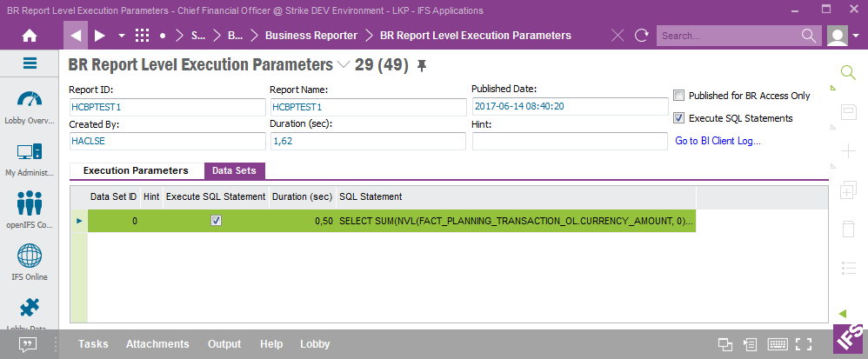Click BR Report Level Execution Parameters breadcrumb
Viewport: 868px width, 359px height.
click(x=476, y=36)
